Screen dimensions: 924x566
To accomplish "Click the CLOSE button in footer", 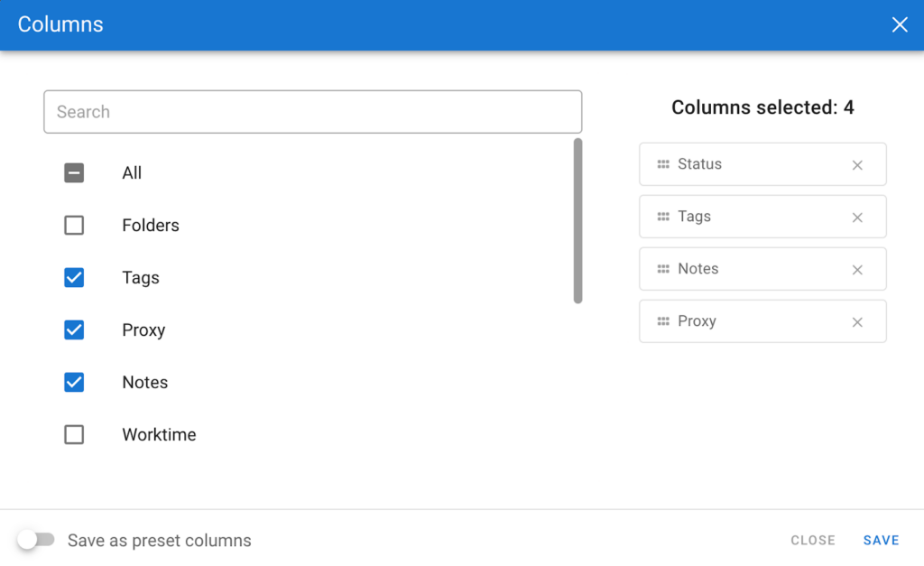I will coord(812,541).
